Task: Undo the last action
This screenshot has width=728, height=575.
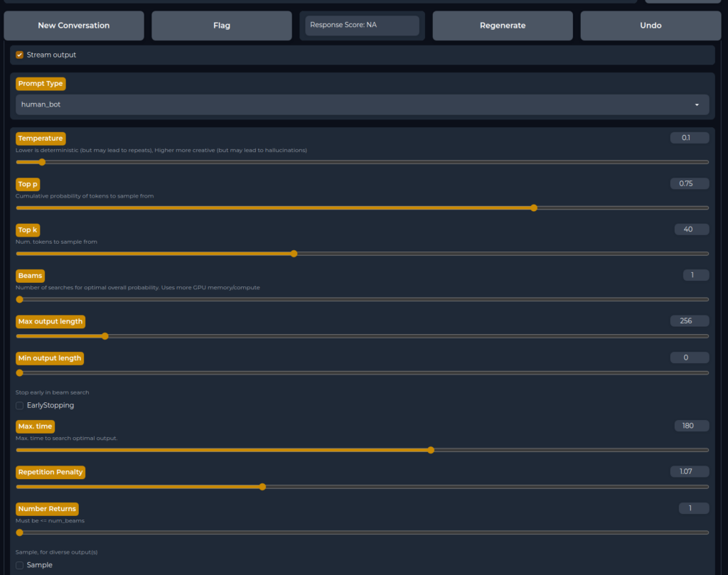Action: click(651, 25)
